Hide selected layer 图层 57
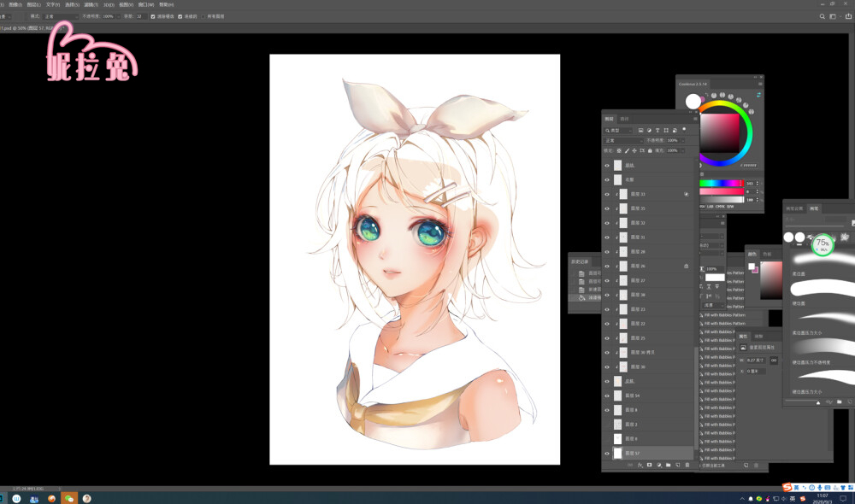The image size is (855, 504). coord(607,454)
